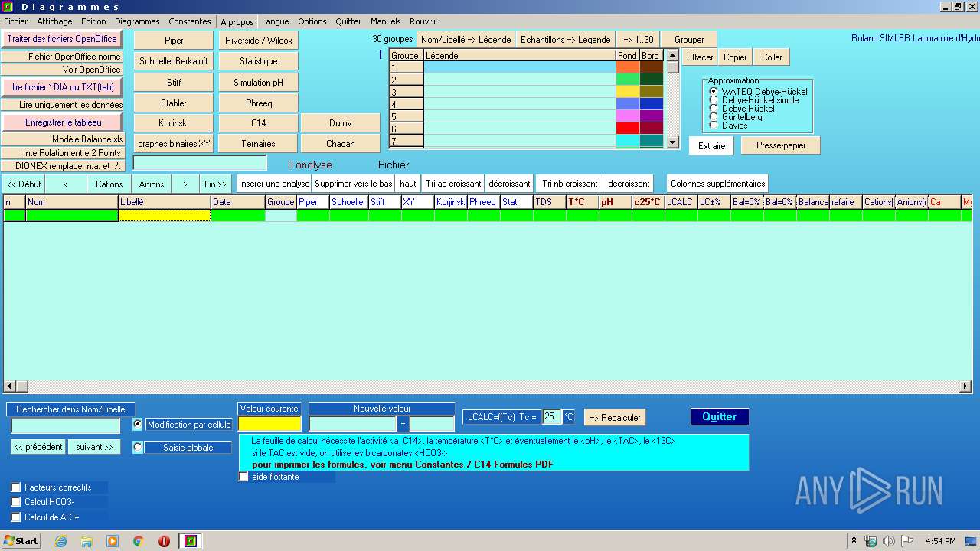Show hidden system tray icons

(x=854, y=541)
